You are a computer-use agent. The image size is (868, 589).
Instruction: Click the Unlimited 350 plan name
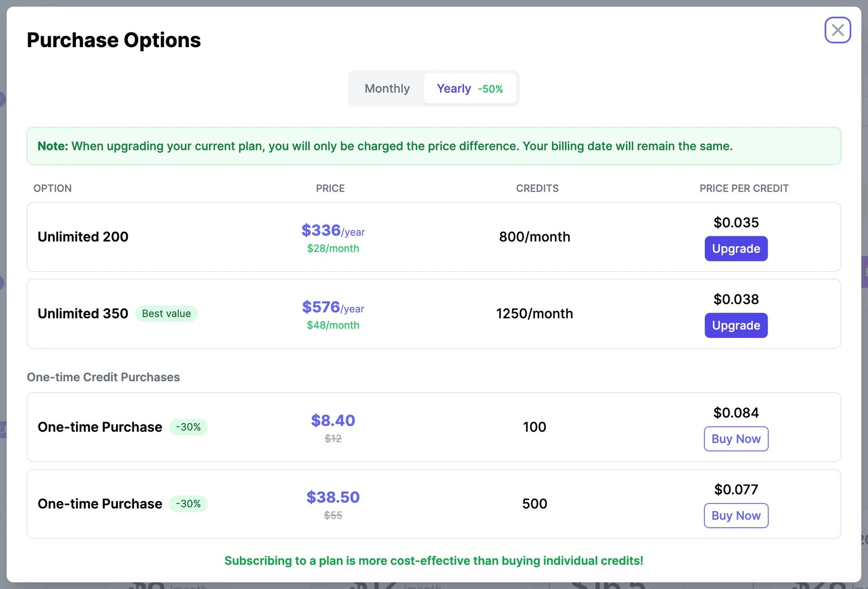[x=83, y=313]
